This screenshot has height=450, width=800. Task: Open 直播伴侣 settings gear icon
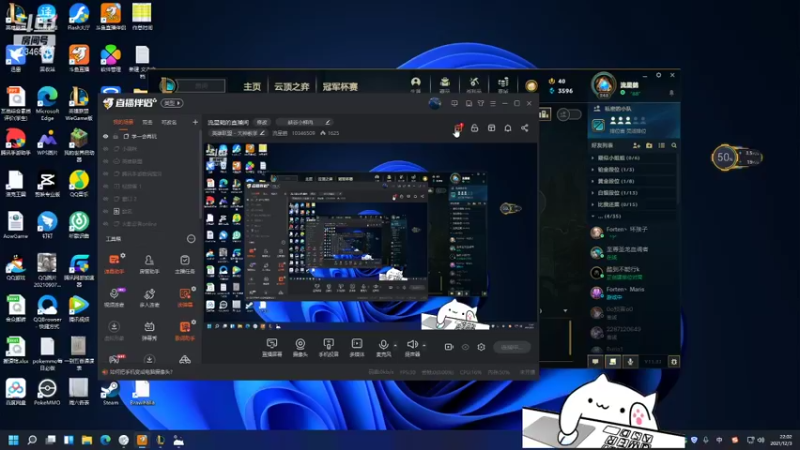tap(481, 347)
